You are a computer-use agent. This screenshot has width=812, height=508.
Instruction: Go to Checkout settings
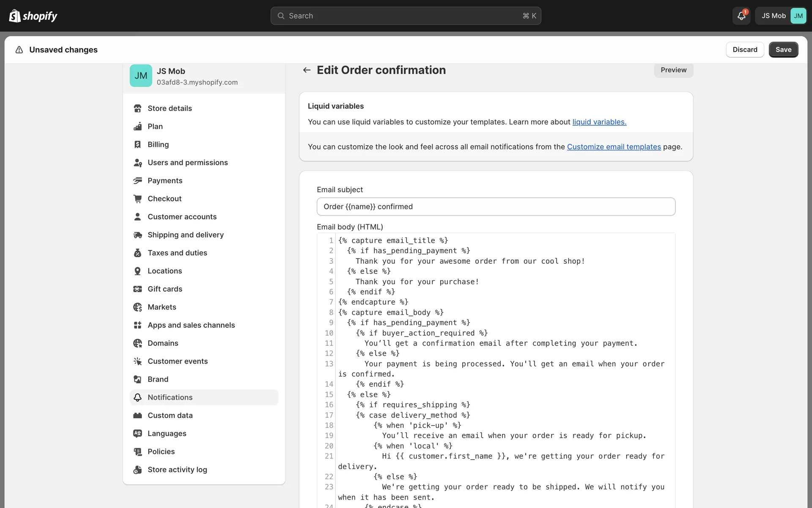(165, 199)
